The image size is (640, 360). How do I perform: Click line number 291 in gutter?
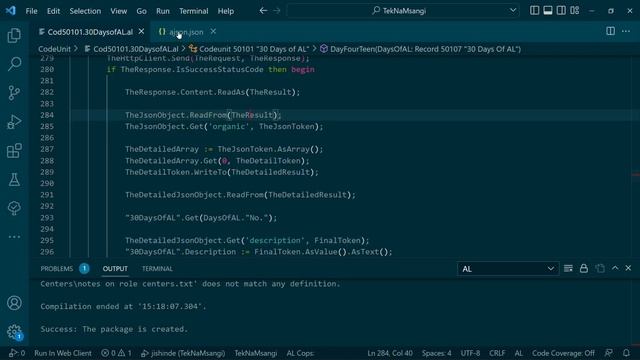click(47, 195)
